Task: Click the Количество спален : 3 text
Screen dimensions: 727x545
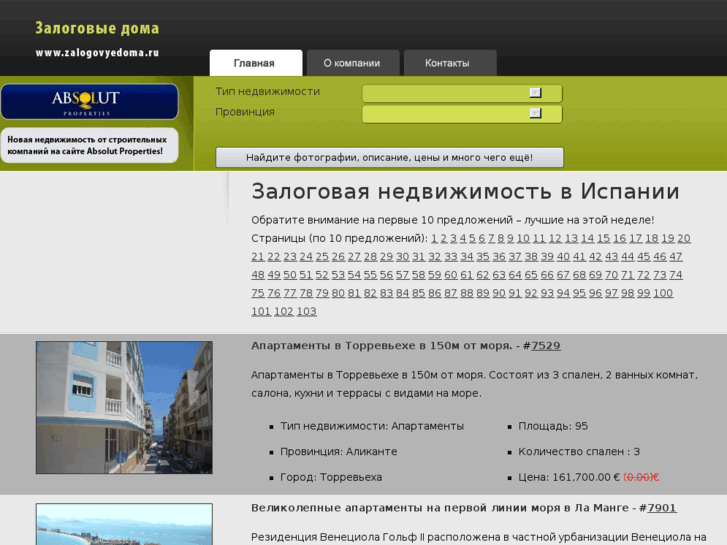Action: click(x=579, y=452)
